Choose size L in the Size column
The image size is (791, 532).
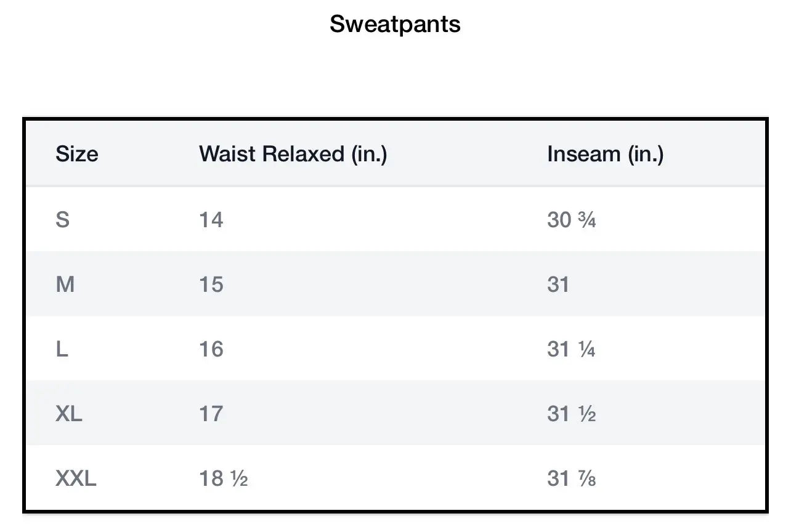click(62, 349)
